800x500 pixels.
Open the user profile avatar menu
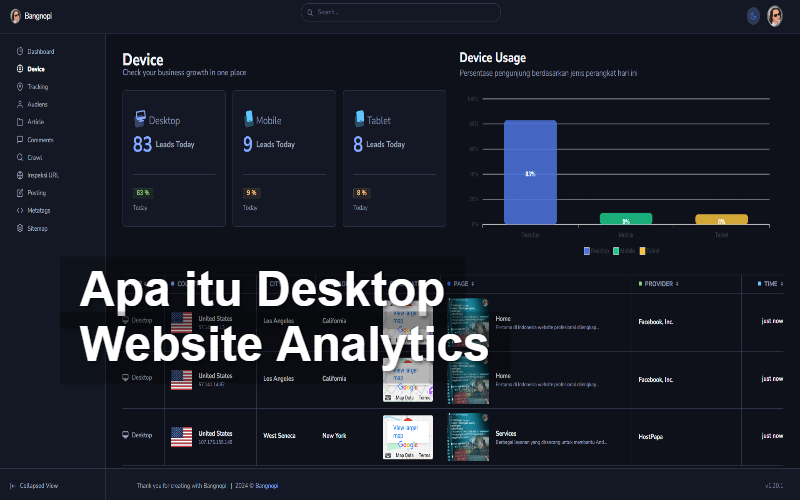click(x=775, y=15)
